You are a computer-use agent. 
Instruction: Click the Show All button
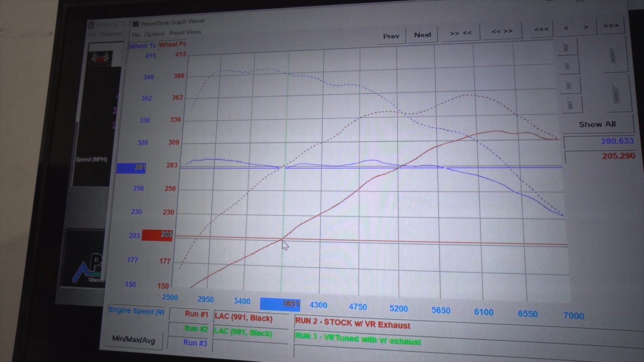(597, 124)
